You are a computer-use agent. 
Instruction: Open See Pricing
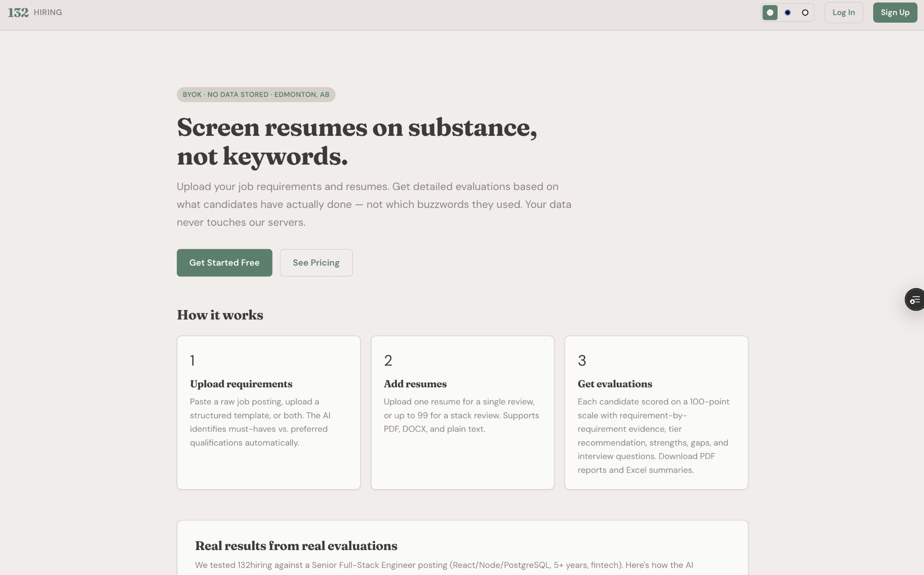[316, 263]
